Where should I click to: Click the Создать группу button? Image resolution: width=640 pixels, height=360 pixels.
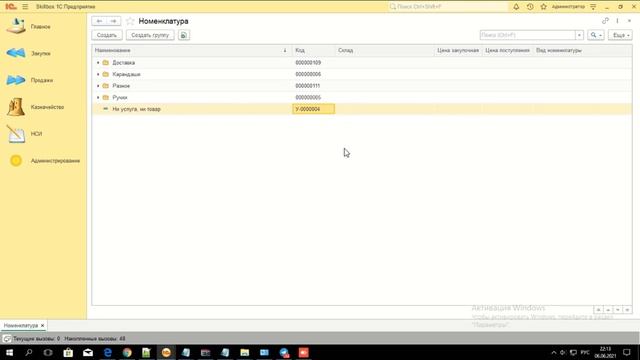(150, 35)
